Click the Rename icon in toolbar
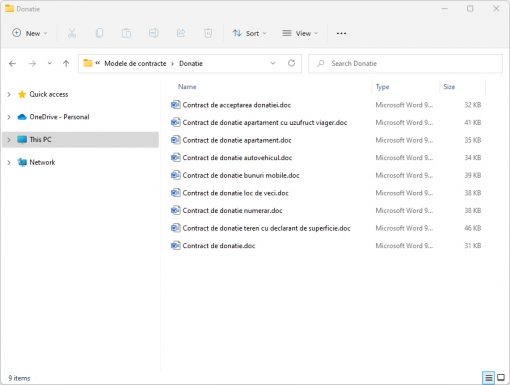Viewport: 510px width, 385px height. 154,33
